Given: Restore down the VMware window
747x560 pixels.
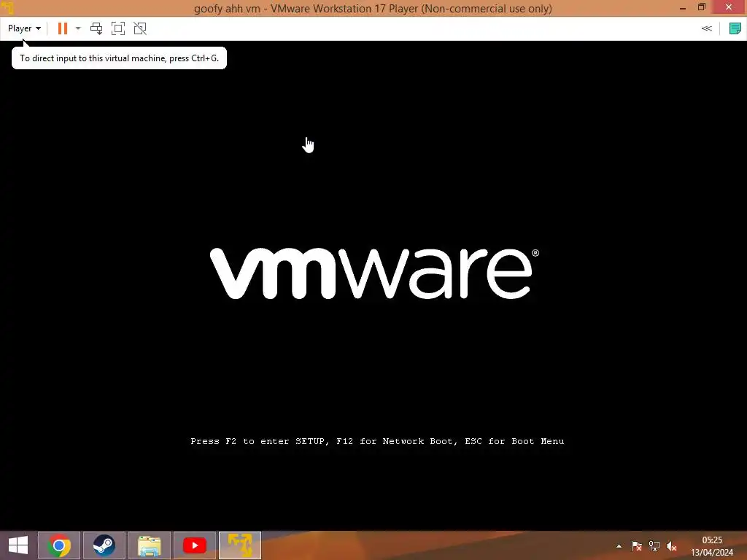Looking at the screenshot, I should (x=702, y=7).
